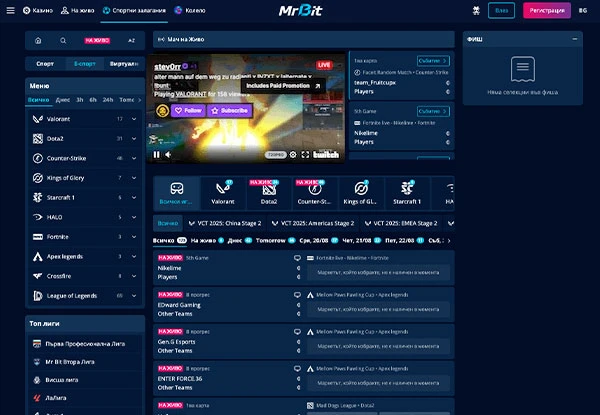This screenshot has width=600, height=415.
Task: Click the Apex legends menu icon
Action: [x=38, y=256]
